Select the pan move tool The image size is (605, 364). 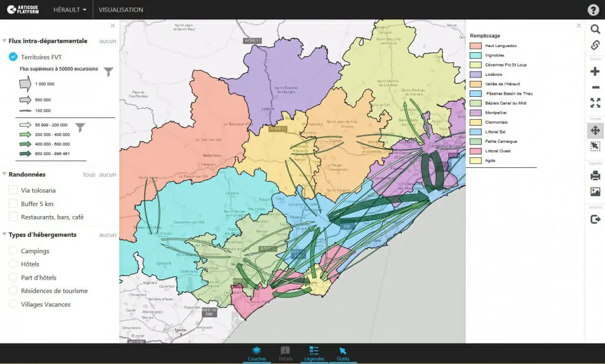pyautogui.click(x=595, y=130)
